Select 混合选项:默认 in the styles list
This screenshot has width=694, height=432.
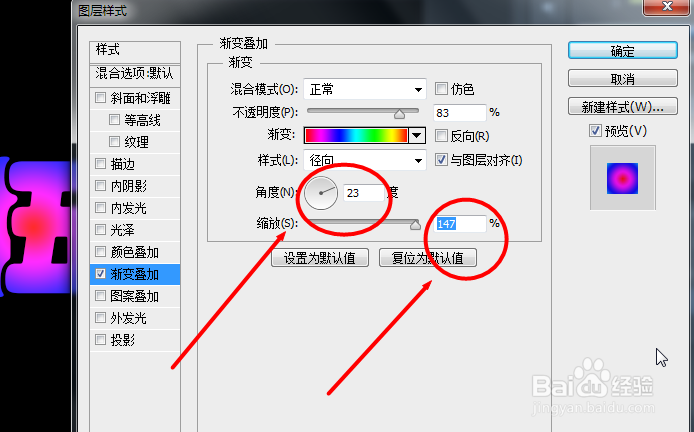click(x=135, y=73)
